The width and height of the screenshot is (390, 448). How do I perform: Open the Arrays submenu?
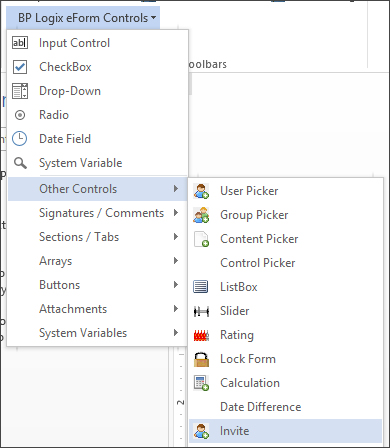97,261
